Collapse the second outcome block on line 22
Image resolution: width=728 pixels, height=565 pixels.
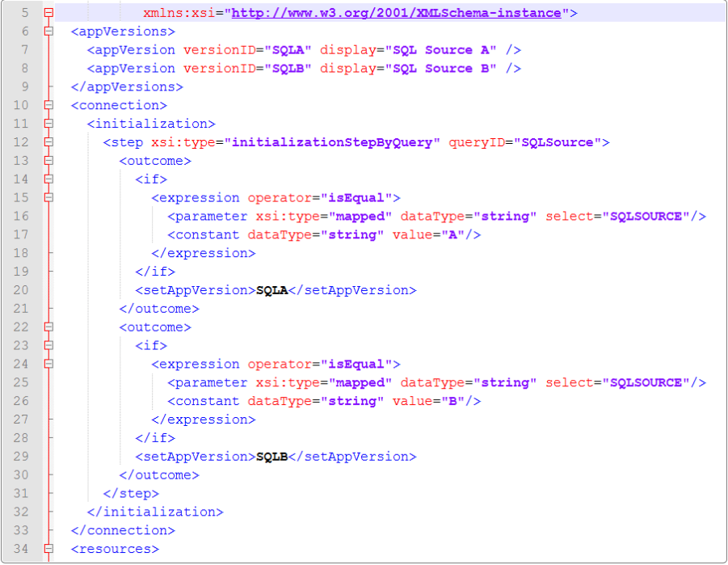(48, 327)
